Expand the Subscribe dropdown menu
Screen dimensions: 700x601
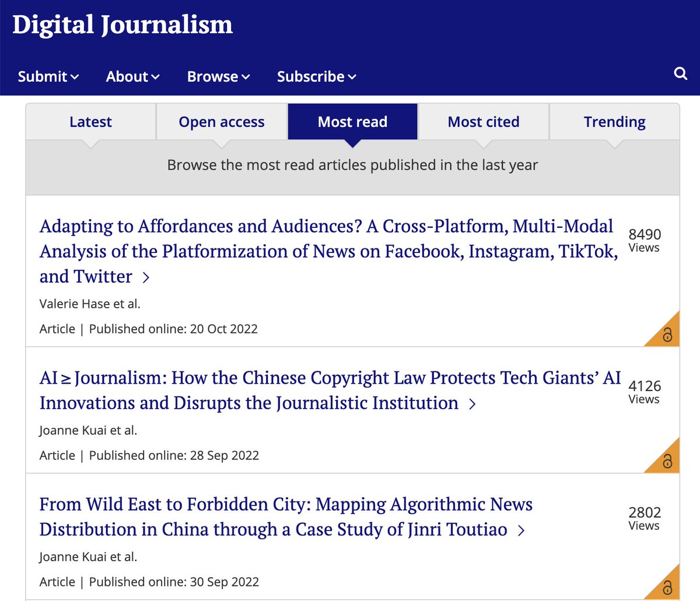[x=317, y=76]
